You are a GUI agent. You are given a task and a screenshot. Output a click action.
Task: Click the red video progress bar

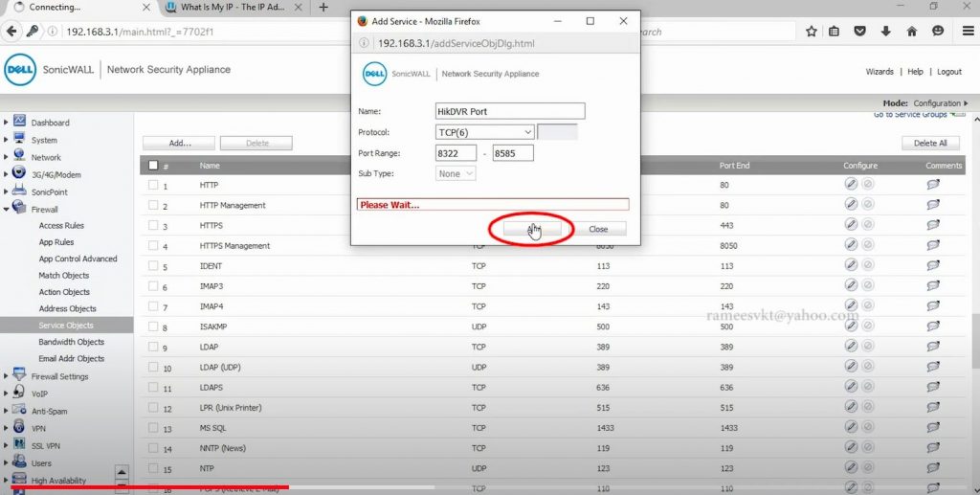click(x=150, y=487)
